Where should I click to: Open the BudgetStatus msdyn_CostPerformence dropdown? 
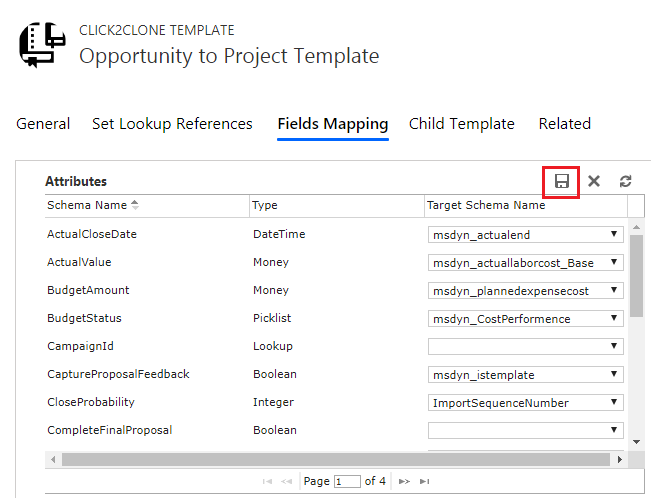(x=526, y=319)
